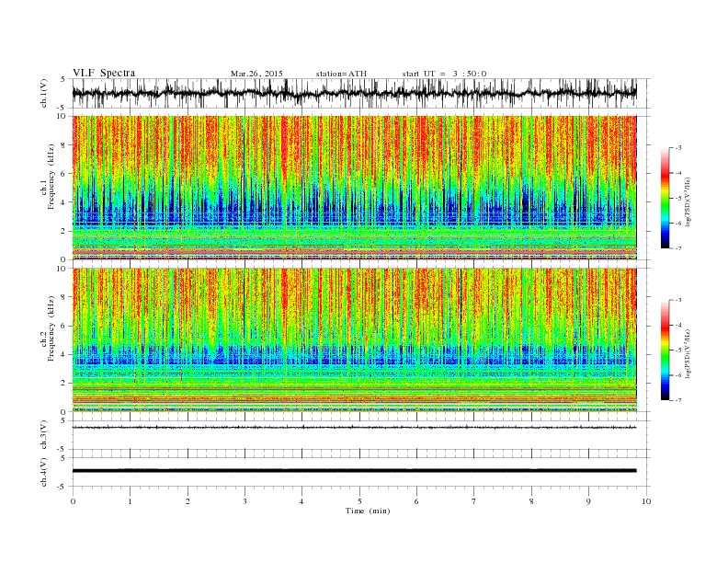Click the "-4" tick on ch.1 colorbar
The width and height of the screenshot is (728, 563).
(x=678, y=173)
